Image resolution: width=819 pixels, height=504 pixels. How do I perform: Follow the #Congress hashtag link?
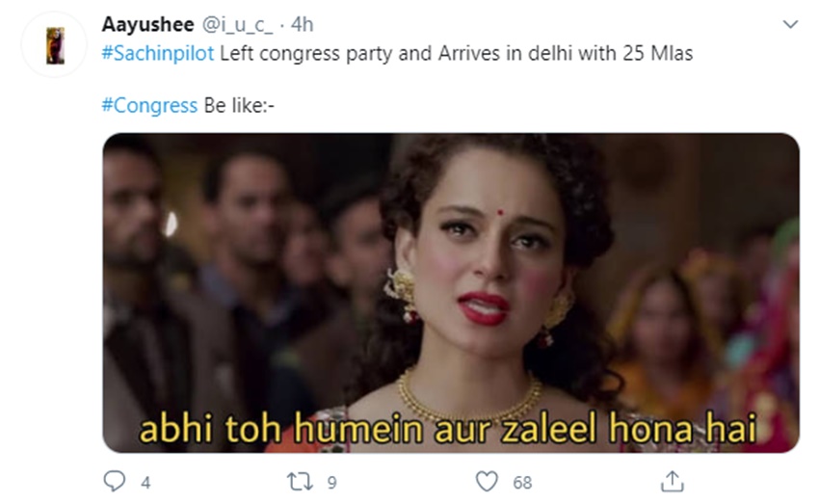click(x=149, y=105)
